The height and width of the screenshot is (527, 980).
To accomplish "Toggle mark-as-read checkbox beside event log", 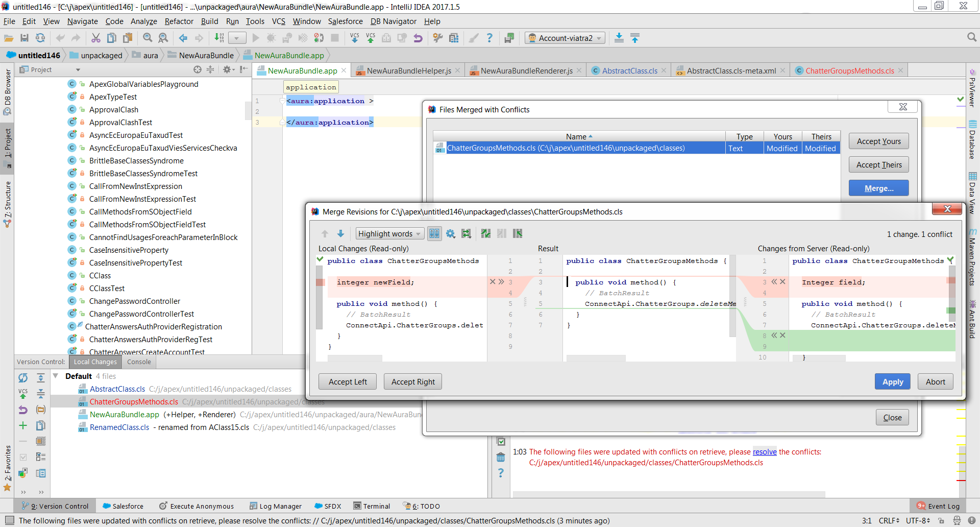I will click(x=501, y=442).
